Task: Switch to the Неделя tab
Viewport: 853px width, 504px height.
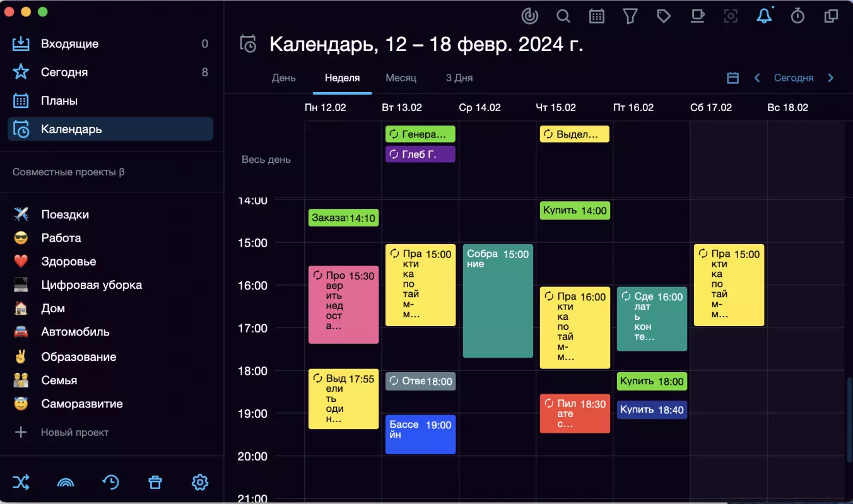Action: coord(342,78)
